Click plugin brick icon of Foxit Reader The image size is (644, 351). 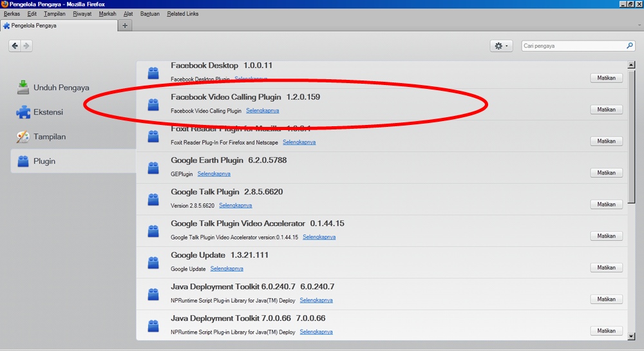pos(153,137)
